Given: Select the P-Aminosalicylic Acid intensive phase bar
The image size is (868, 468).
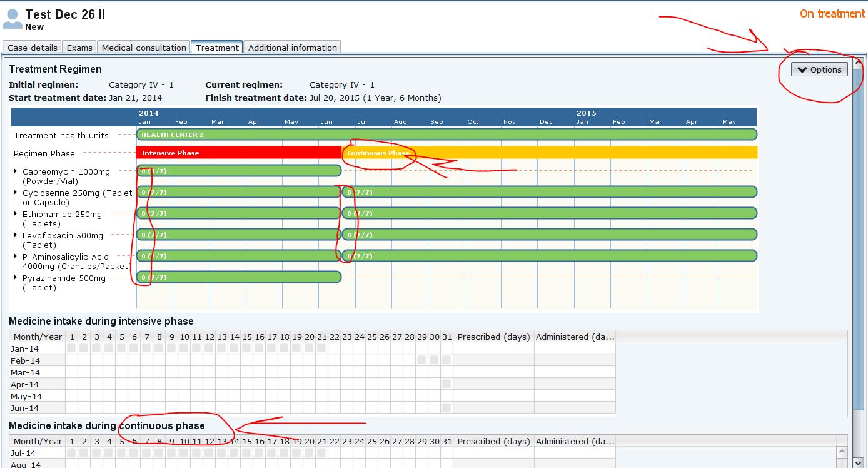Looking at the screenshot, I should click(x=239, y=256).
